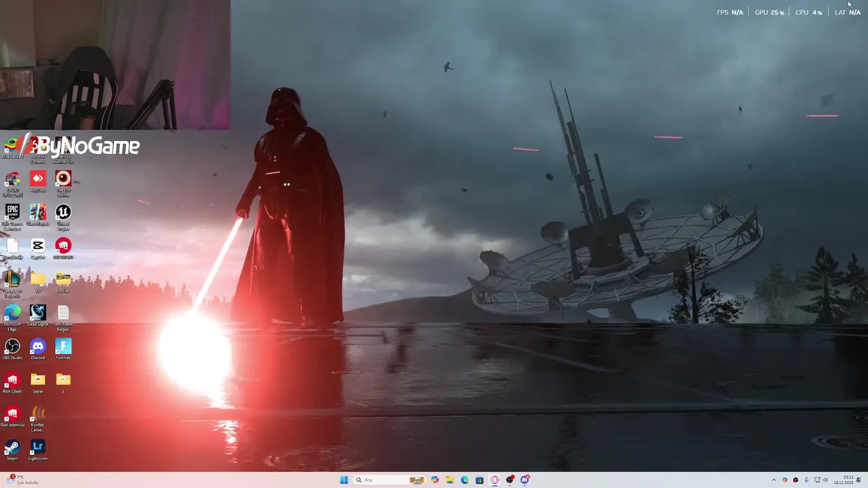This screenshot has height=488, width=868.
Task: Select the Epic Games Launcher icon
Action: [12, 217]
